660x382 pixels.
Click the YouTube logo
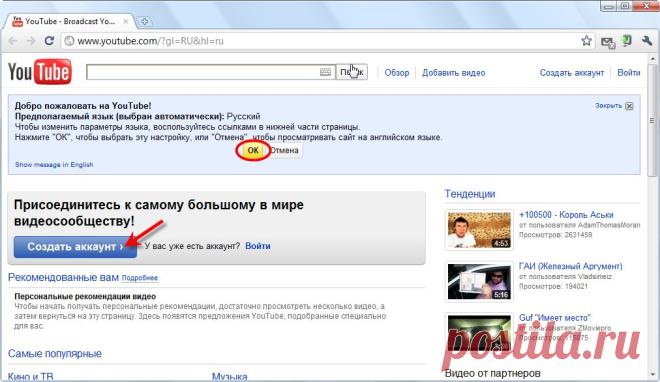point(40,72)
